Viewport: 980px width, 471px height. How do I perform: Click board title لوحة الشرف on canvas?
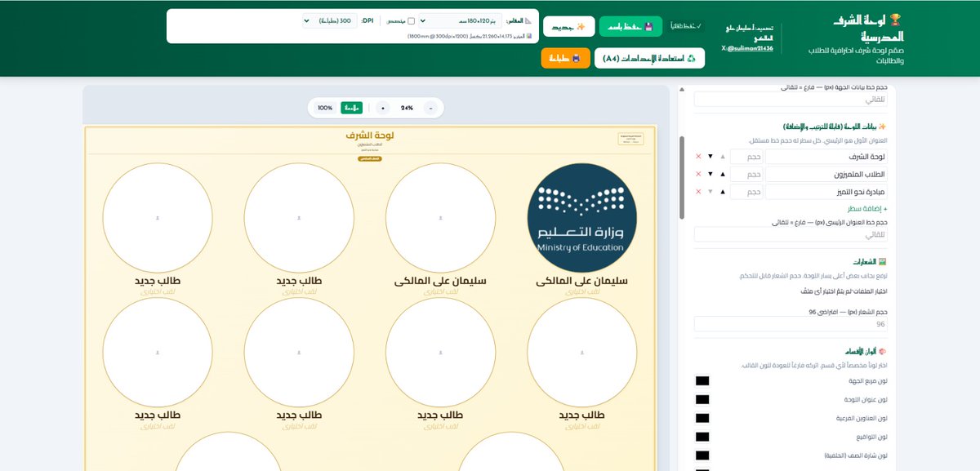(372, 136)
